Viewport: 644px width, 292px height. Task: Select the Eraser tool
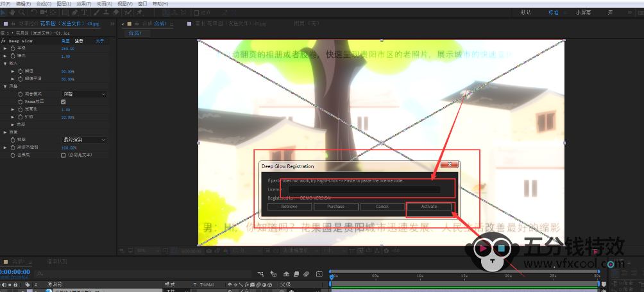click(116, 13)
